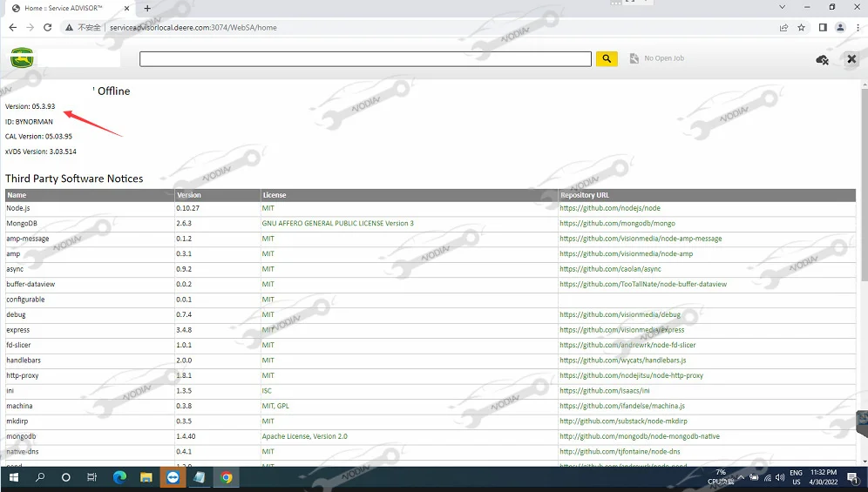The image size is (868, 492).
Task: Open the substack/node-mkdirp link
Action: [x=623, y=421]
